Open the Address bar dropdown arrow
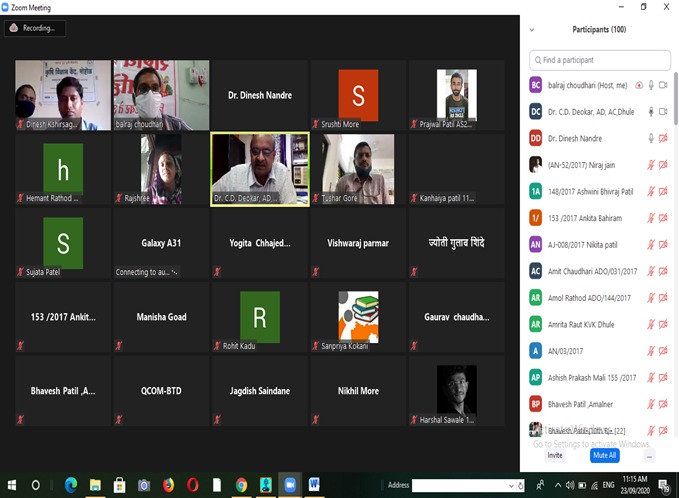Viewport: 679px width, 498px height. point(511,486)
